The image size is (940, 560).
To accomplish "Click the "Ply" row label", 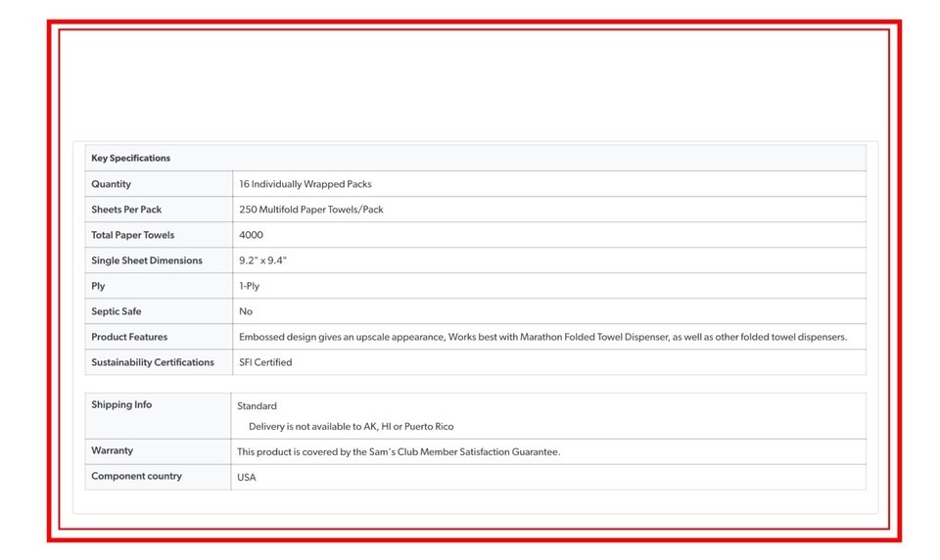I will point(98,286).
